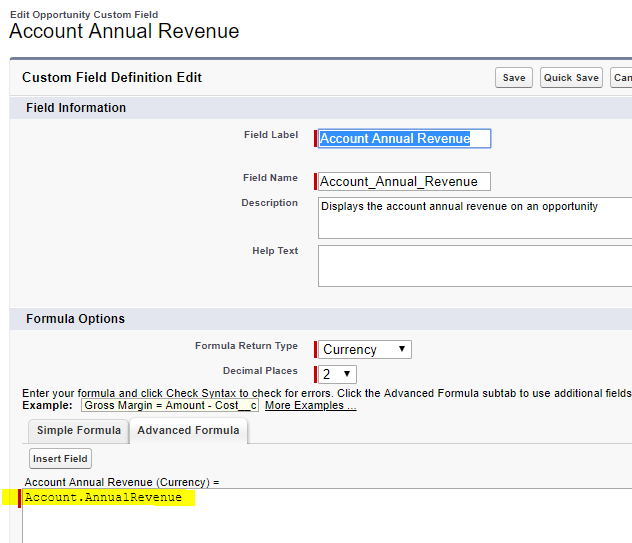Image resolution: width=632 pixels, height=543 pixels.
Task: Click inside the Description text area
Action: point(475,218)
